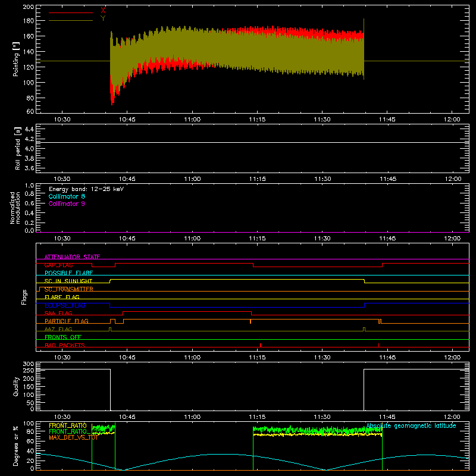Click the Collimator 8 legend entry

pos(67,196)
